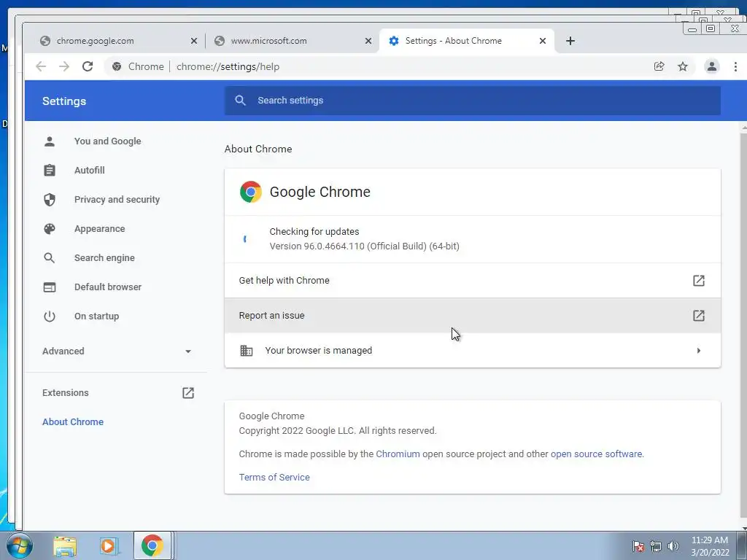The image size is (747, 560).
Task: Click the volume speaker tray icon
Action: pyautogui.click(x=673, y=546)
